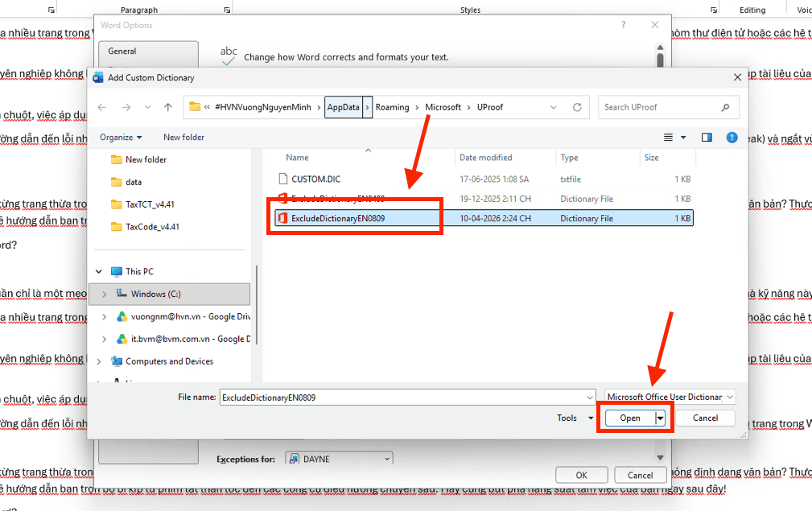Viewport: 812px width, 511px height.
Task: Close the Add Custom Dictionary dialog
Action: click(x=737, y=78)
